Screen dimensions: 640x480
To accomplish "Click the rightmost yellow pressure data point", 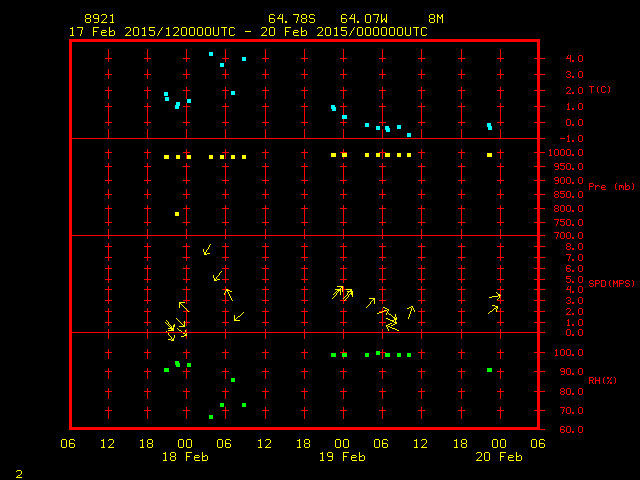I will [x=489, y=155].
